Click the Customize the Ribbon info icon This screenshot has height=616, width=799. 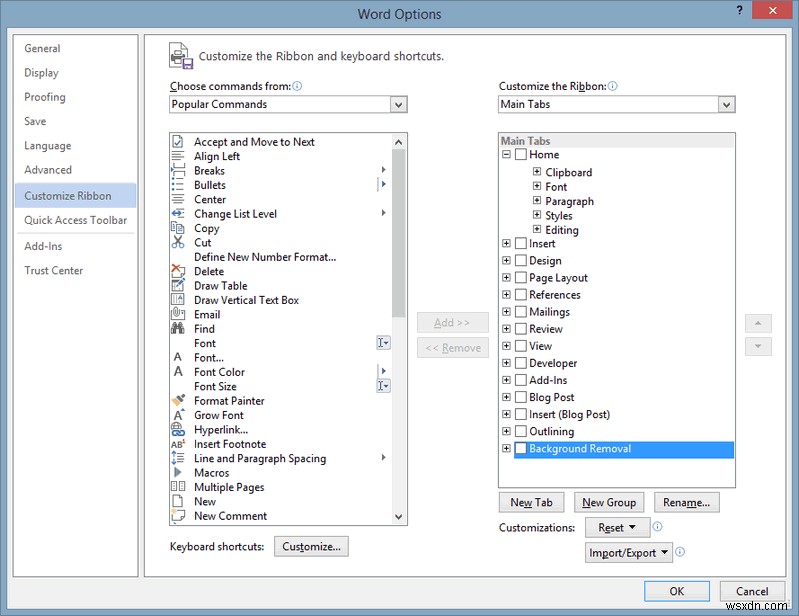click(x=612, y=86)
